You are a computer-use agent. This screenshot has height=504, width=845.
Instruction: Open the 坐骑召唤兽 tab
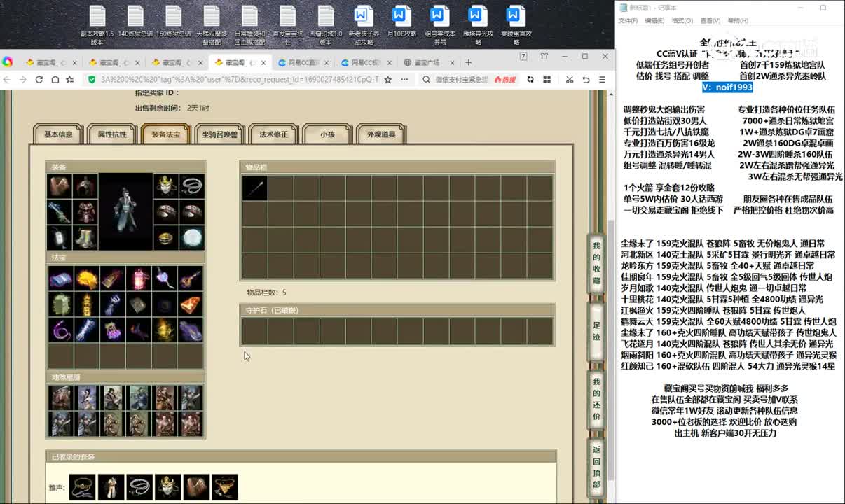pos(219,134)
